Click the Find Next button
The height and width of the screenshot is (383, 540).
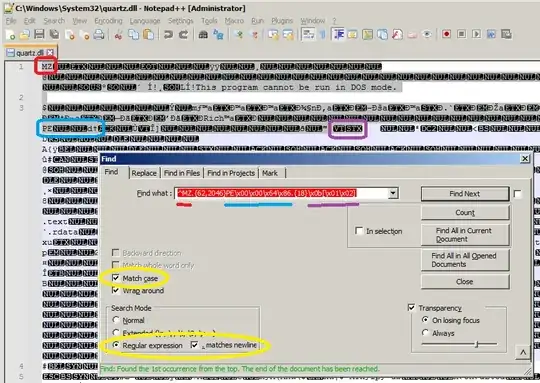pyautogui.click(x=465, y=194)
